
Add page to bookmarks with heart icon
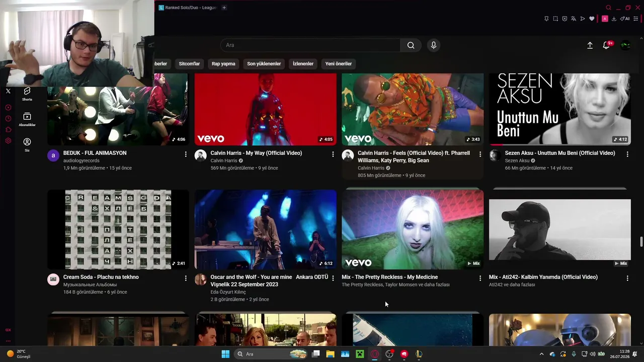pyautogui.click(x=592, y=19)
